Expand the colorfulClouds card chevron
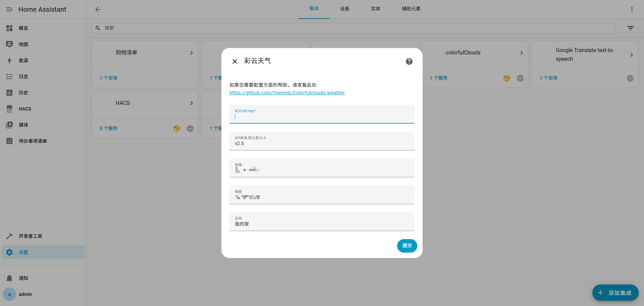This screenshot has height=306, width=644. tap(521, 53)
